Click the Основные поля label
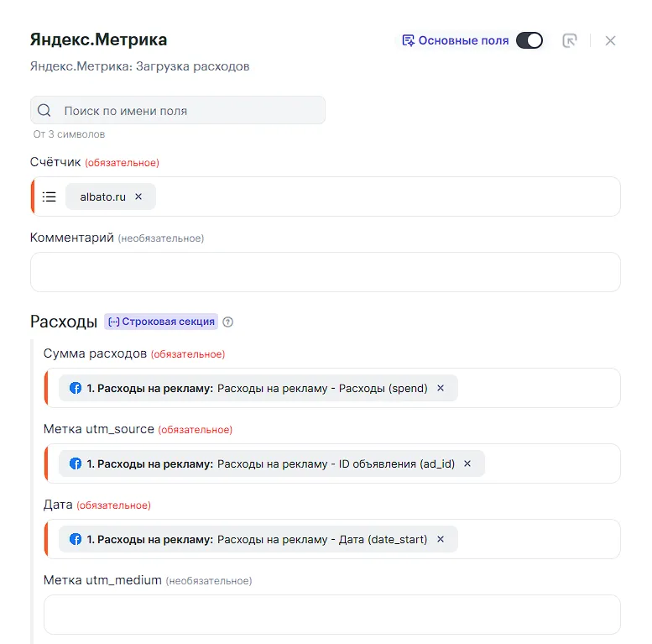The width and height of the screenshot is (652, 644). tap(463, 40)
